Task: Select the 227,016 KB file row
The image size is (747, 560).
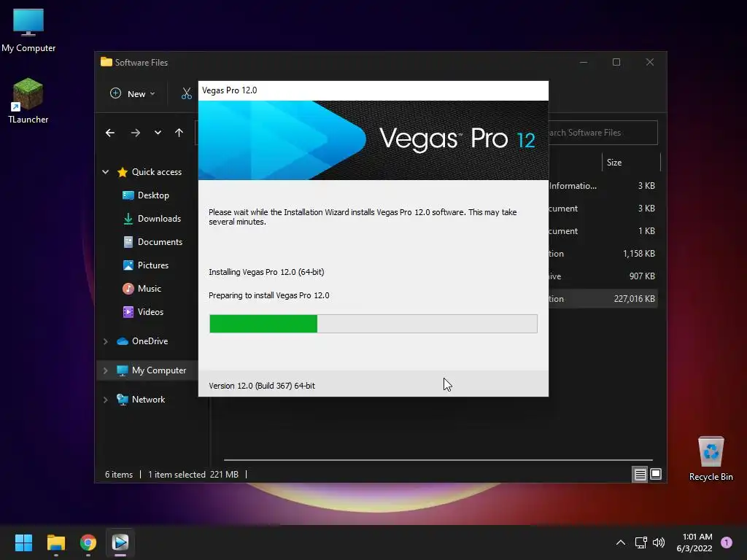Action: 603,298
